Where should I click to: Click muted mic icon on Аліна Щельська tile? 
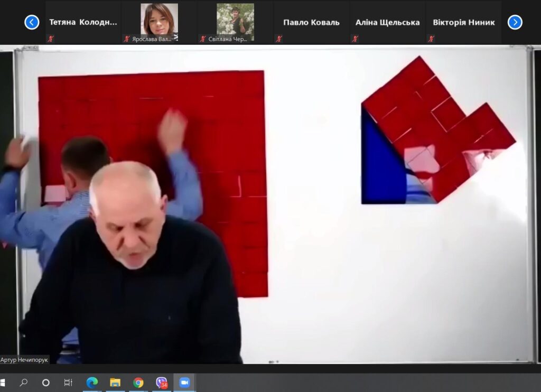355,39
